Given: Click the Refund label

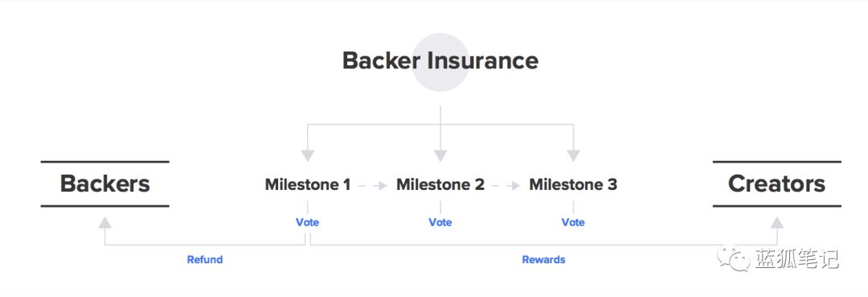Looking at the screenshot, I should coord(205,259).
